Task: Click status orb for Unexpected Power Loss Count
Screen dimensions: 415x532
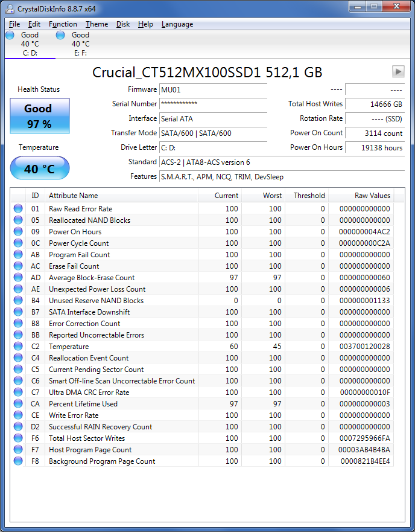Action: (x=18, y=289)
